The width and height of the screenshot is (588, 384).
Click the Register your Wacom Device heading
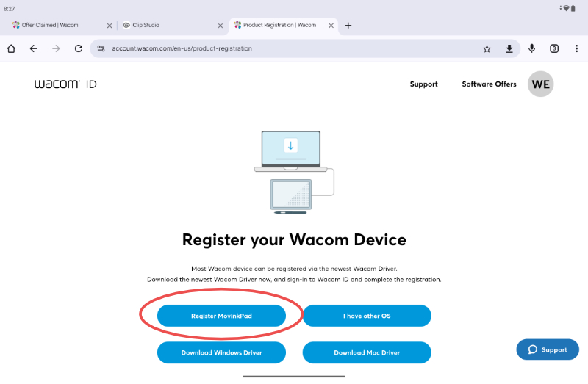(x=294, y=240)
